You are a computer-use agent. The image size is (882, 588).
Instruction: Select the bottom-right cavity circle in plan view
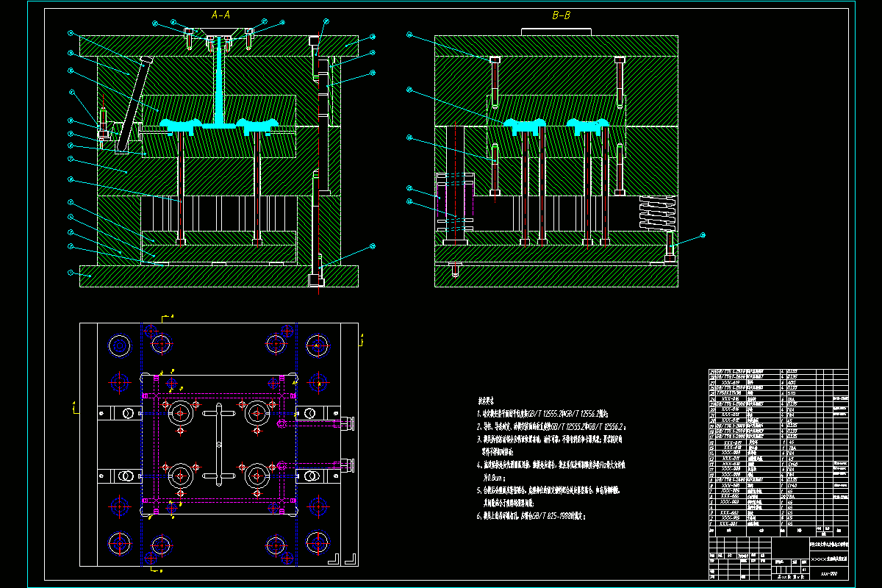[x=259, y=476]
